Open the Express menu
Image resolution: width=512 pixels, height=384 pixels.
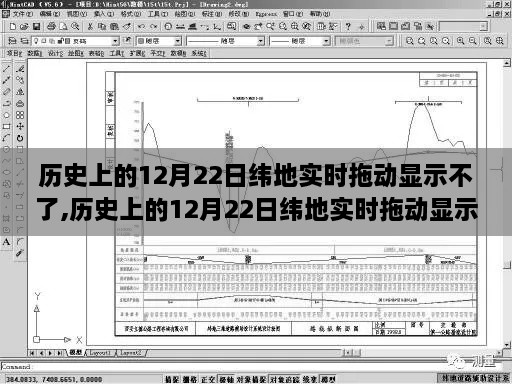click(266, 14)
